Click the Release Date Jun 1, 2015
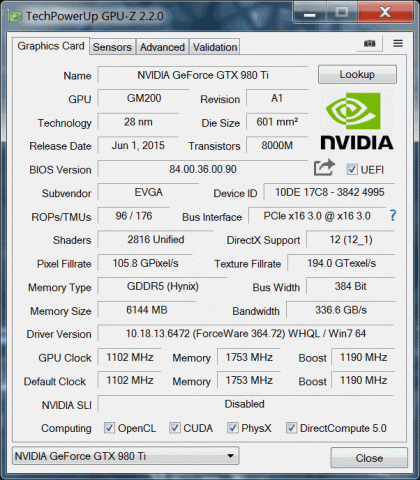The width and height of the screenshot is (420, 480). [138, 145]
